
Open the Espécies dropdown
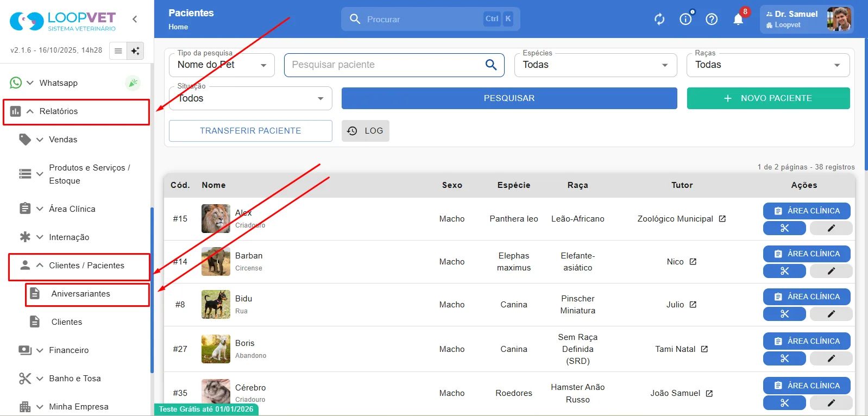[x=595, y=65]
